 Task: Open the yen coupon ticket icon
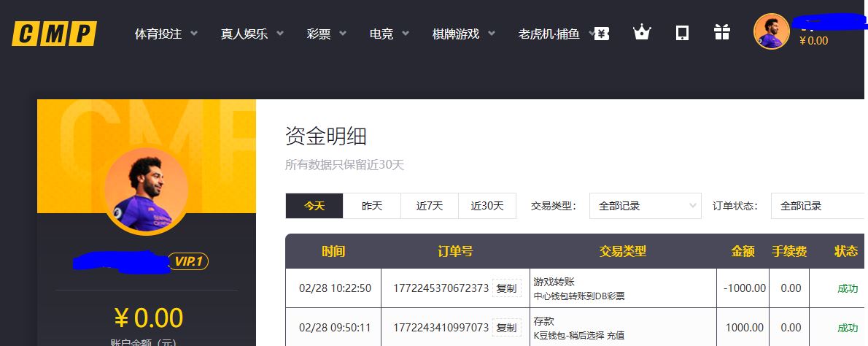[x=601, y=33]
